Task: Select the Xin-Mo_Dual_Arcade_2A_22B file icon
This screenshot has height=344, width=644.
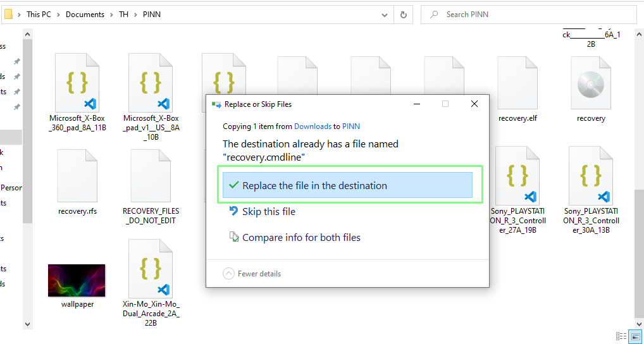Action: pyautogui.click(x=151, y=268)
